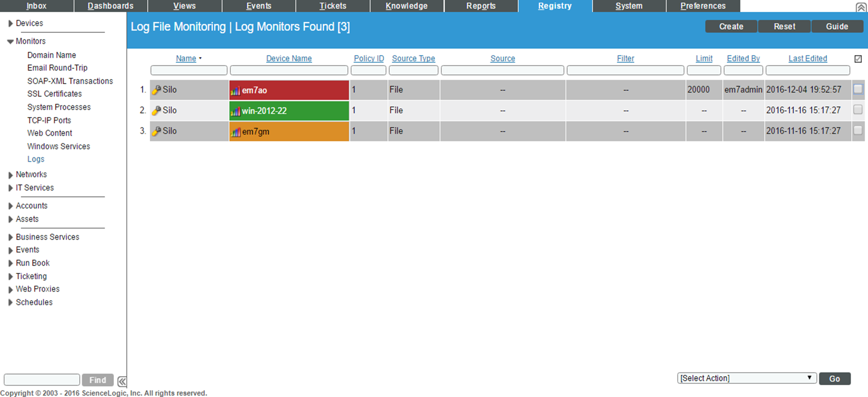
Task: Collapse the sidebar using the double-arrow icon
Action: (122, 381)
